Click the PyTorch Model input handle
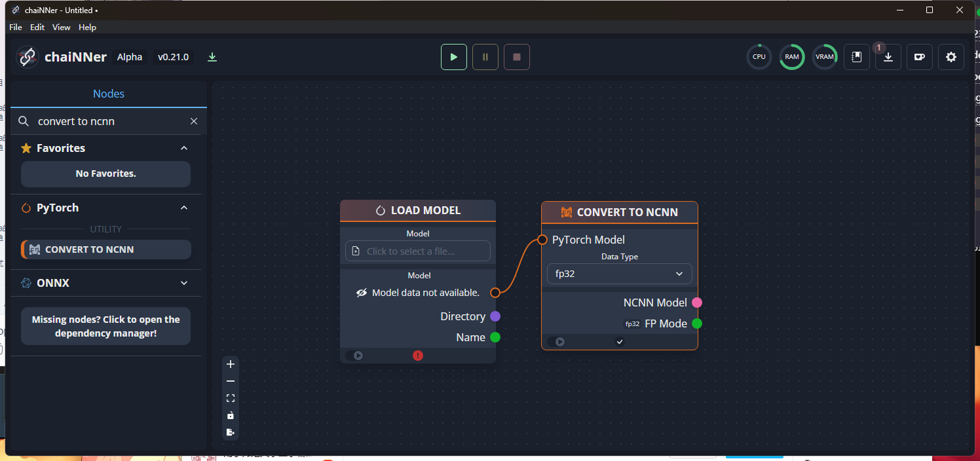980x461 pixels. [542, 240]
